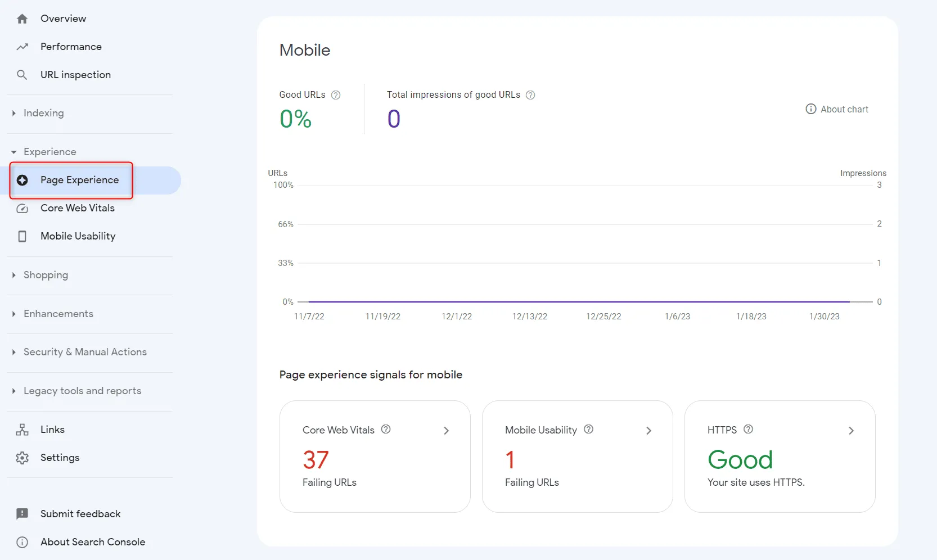This screenshot has height=560, width=937.
Task: Click help icon beside Total impressions of good URLs
Action: click(x=530, y=95)
